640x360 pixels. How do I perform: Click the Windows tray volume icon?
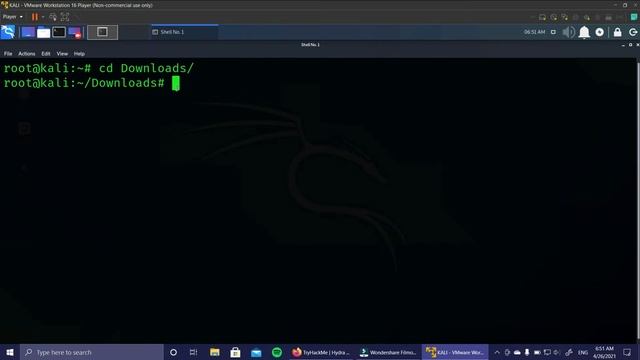(557, 352)
